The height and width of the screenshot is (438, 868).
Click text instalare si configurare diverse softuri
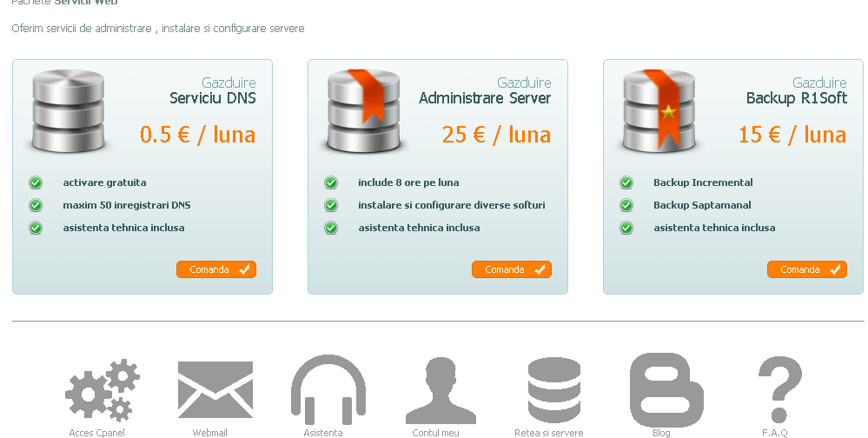click(x=452, y=205)
